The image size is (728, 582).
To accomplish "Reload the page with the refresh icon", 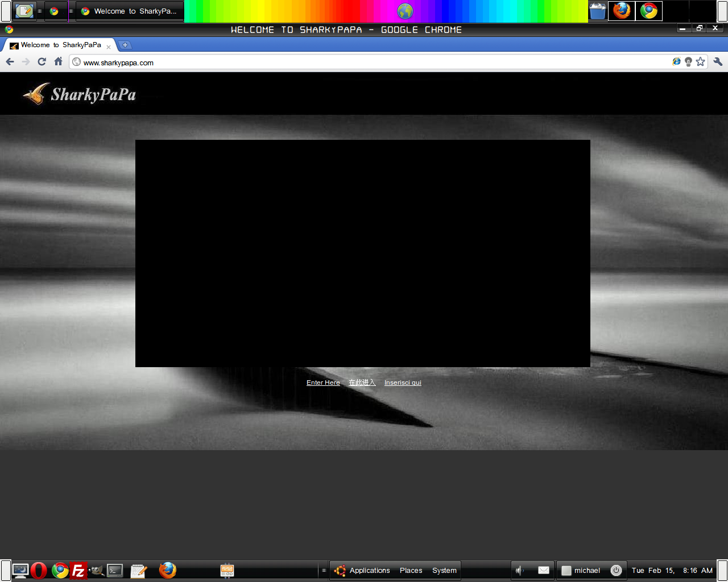I will point(42,62).
